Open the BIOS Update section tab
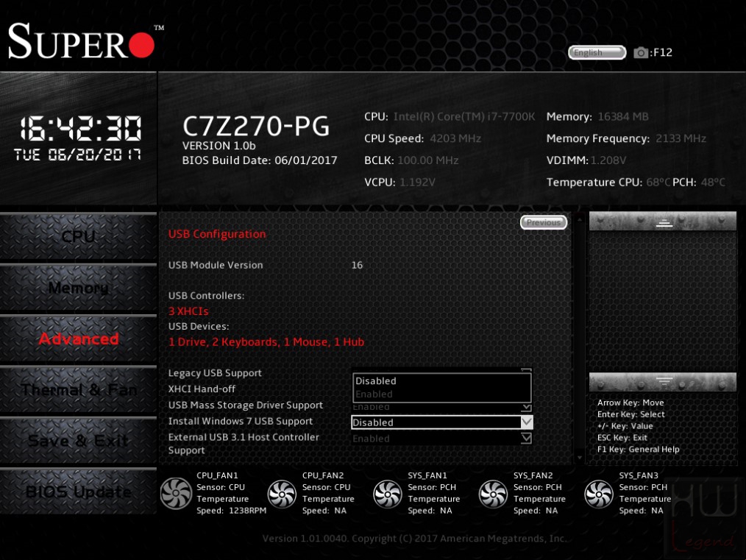Screen dimensions: 746x560 79,492
